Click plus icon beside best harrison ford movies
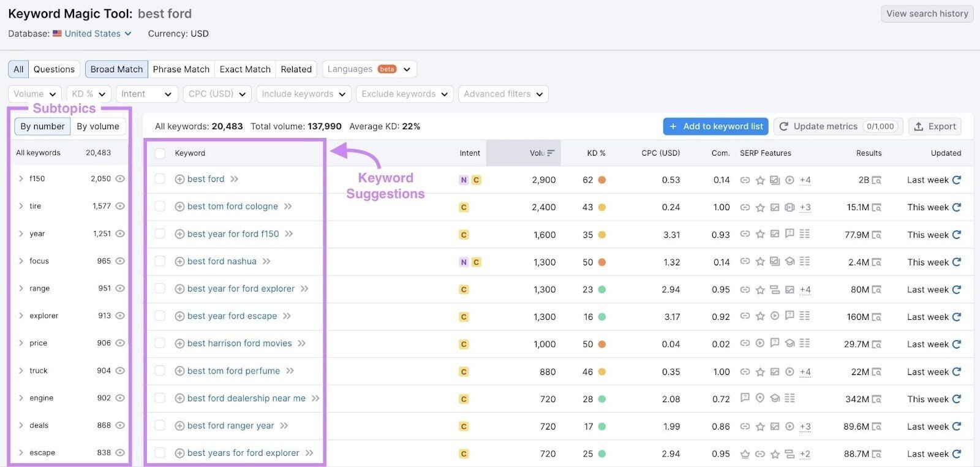This screenshot has height=467, width=980. pyautogui.click(x=179, y=344)
